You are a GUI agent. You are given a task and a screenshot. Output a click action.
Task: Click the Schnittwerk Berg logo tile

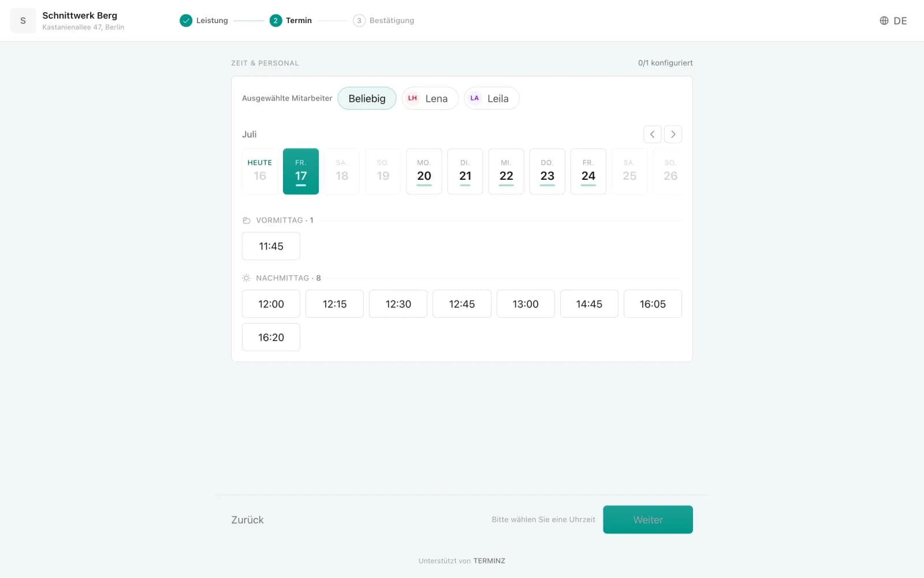[x=23, y=21]
